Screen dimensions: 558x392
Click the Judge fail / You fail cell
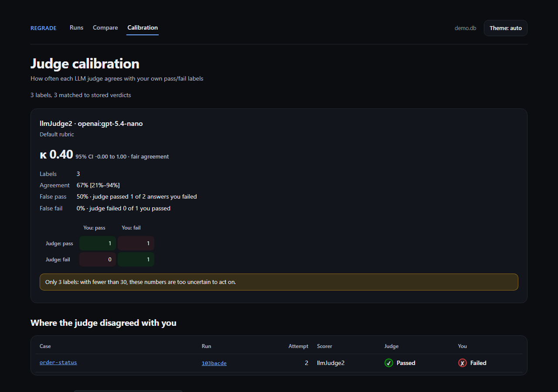pyautogui.click(x=136, y=259)
